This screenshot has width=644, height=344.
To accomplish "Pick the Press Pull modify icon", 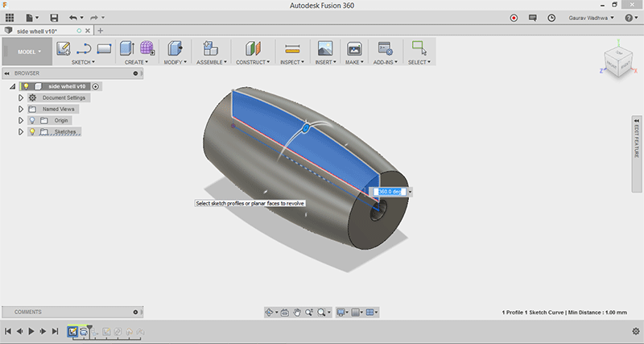I will point(175,48).
